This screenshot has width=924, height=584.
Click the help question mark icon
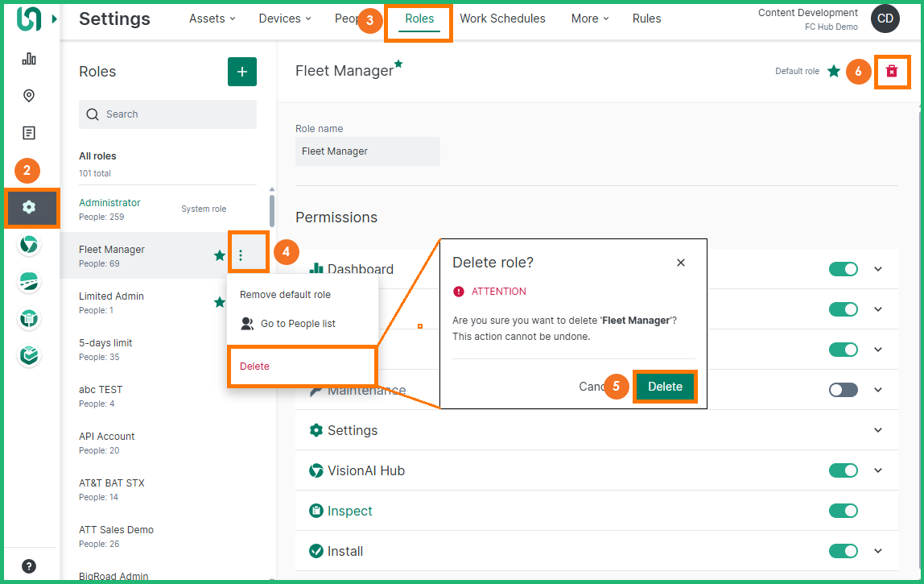[29, 565]
